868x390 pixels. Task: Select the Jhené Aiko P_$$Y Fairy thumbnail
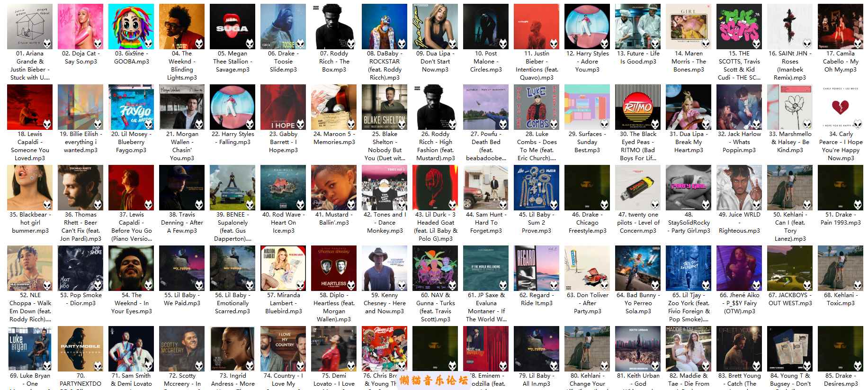click(x=739, y=268)
